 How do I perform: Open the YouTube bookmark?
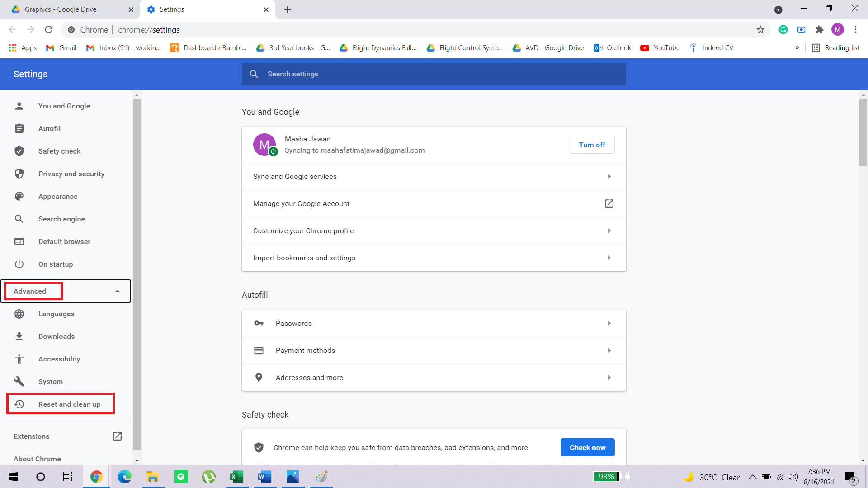click(x=660, y=47)
